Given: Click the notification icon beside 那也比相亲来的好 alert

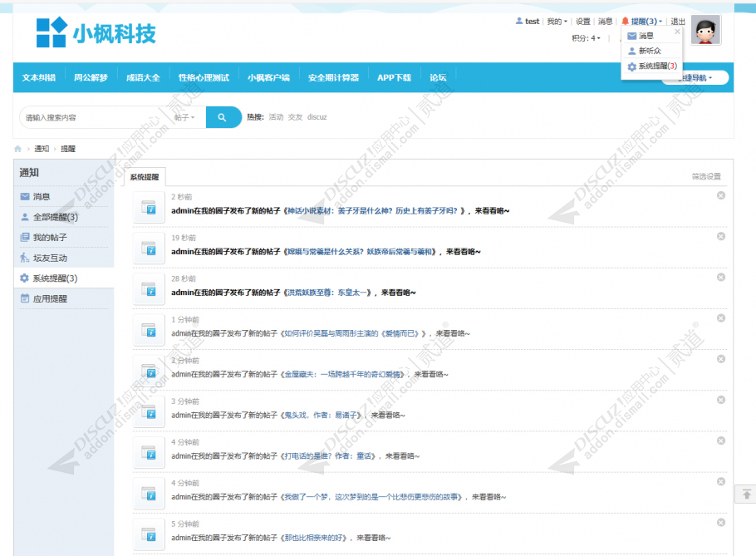Looking at the screenshot, I should pos(149,534).
